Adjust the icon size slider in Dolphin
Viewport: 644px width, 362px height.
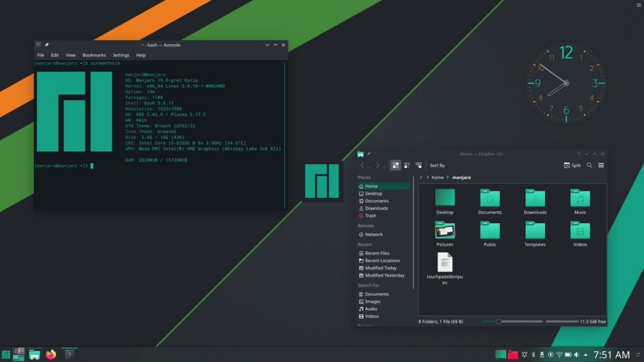pyautogui.click(x=500, y=321)
